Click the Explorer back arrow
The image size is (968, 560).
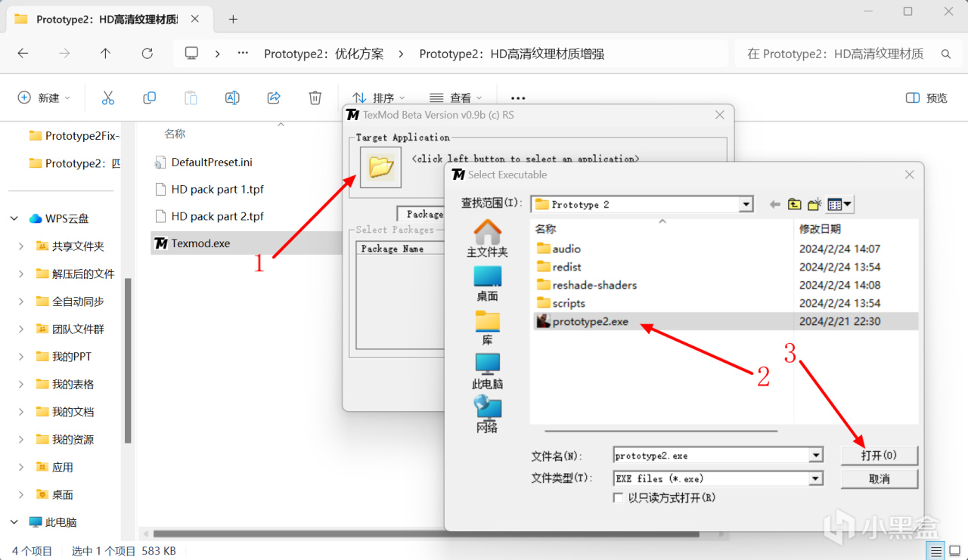(23, 54)
